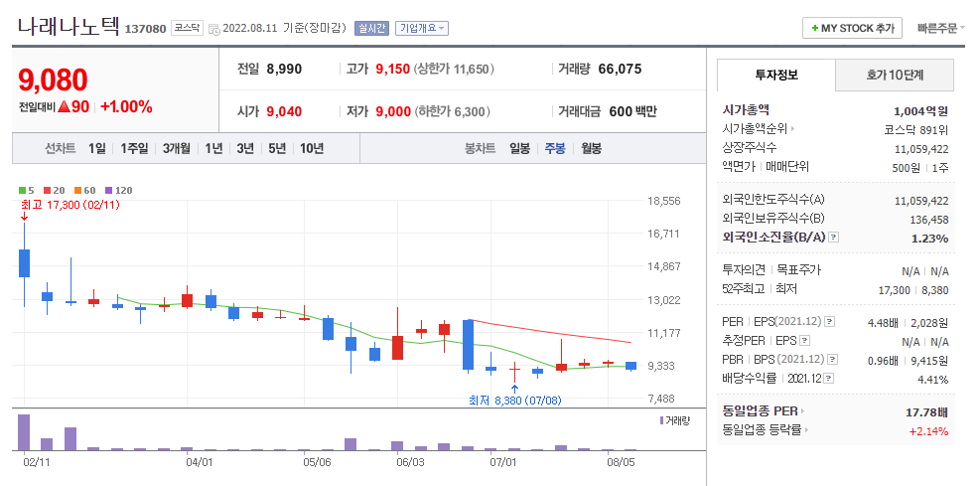Expand the 빠른주문 dropdown

pos(941,28)
